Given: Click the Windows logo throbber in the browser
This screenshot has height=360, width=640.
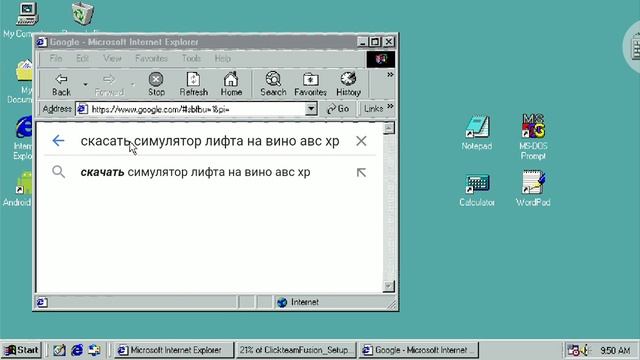Looking at the screenshot, I should (380, 59).
